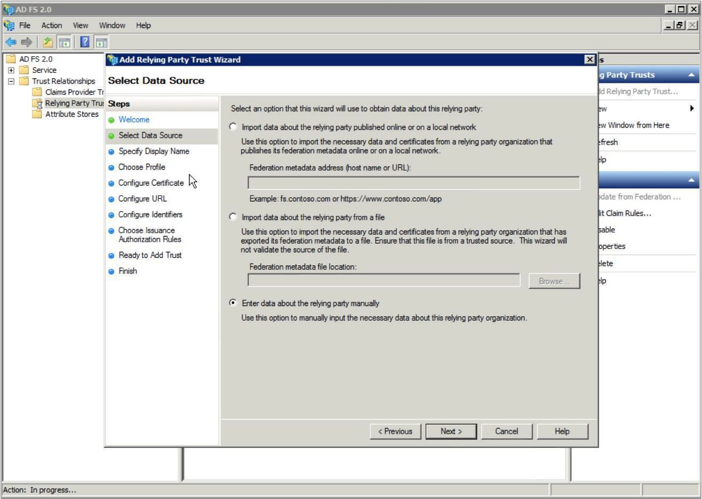Click the Ready to Add Trust step
Screen dimensions: 702x499
pos(150,255)
